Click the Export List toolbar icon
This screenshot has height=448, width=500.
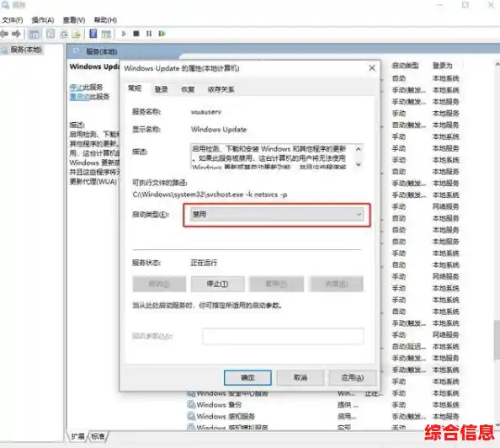tap(77, 34)
